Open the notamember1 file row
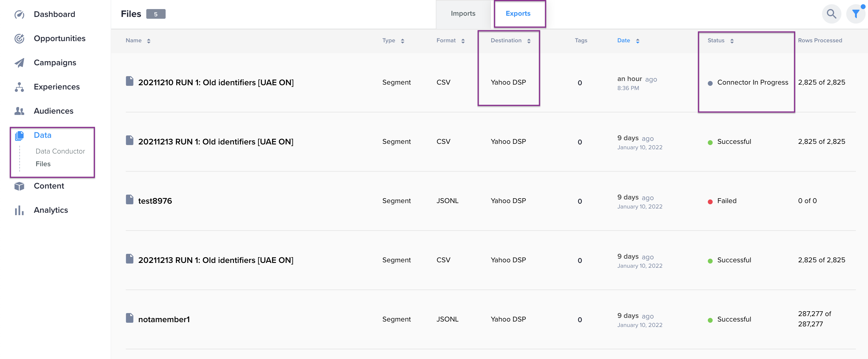 (x=164, y=319)
